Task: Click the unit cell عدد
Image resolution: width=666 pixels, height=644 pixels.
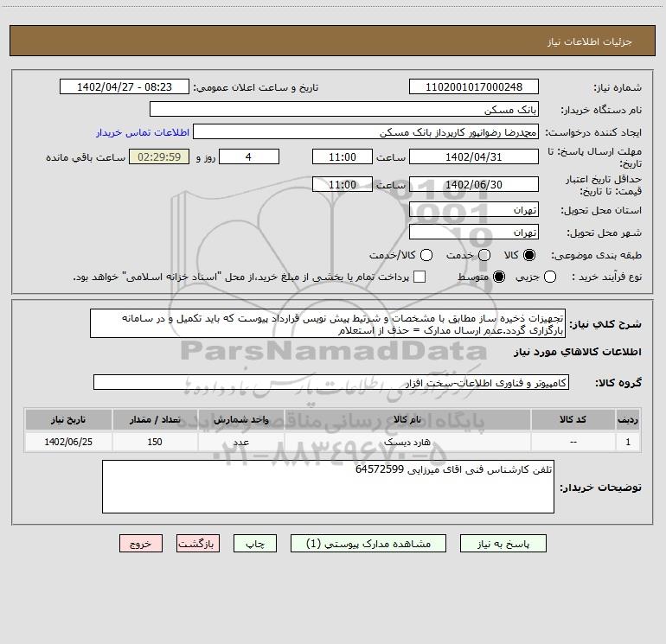Action: click(x=240, y=442)
